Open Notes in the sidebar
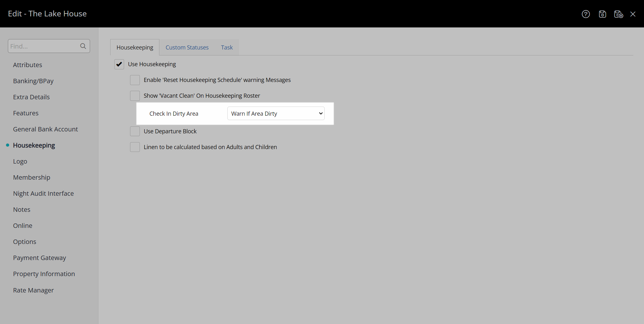Screen dimensions: 644x324 22,210
